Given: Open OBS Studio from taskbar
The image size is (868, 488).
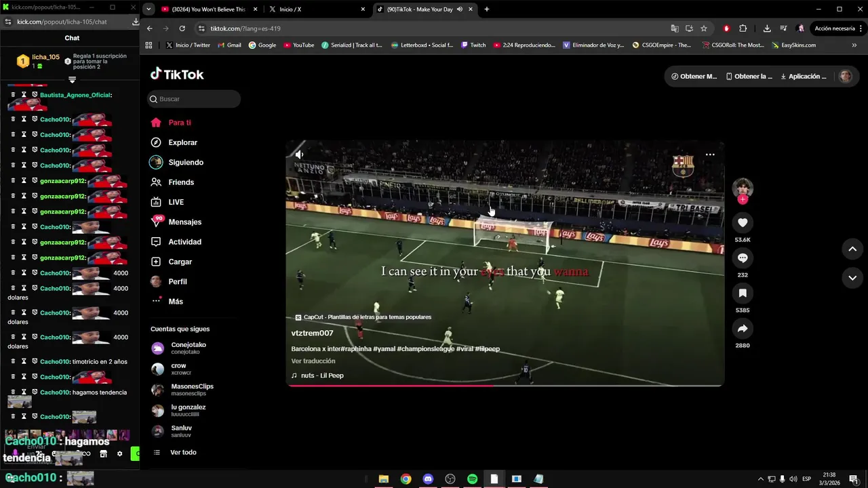Looking at the screenshot, I should point(450,479).
